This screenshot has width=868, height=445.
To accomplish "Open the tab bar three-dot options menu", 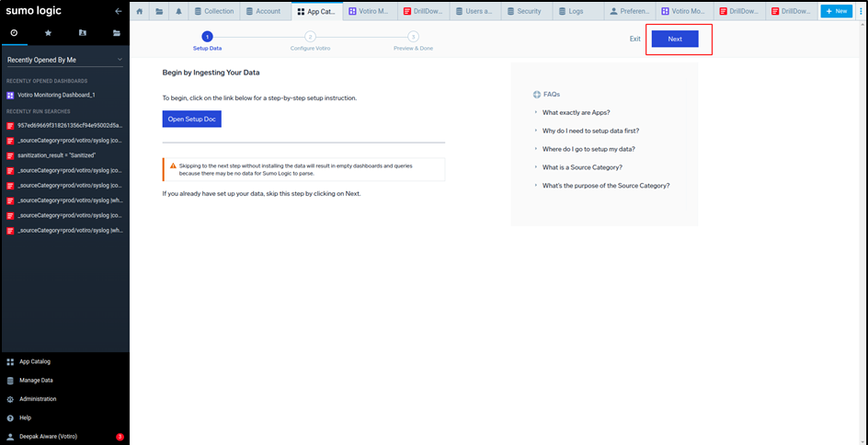I will pos(860,11).
